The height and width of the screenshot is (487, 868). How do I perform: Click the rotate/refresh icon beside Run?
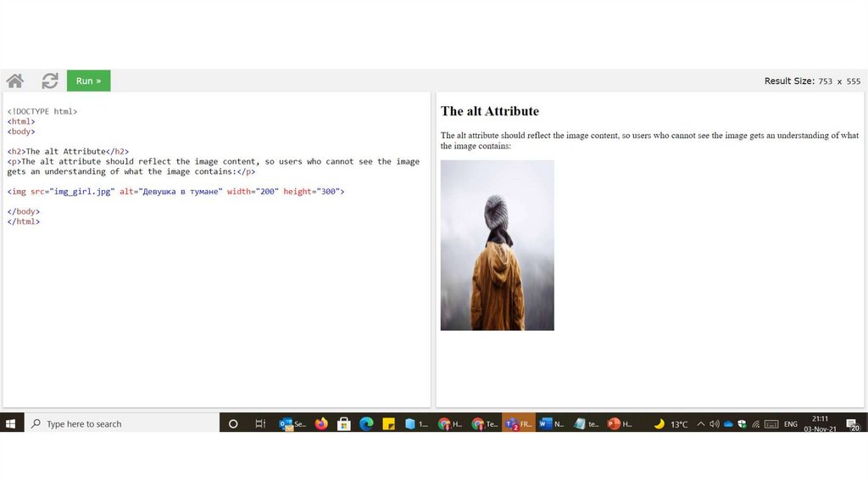[50, 81]
